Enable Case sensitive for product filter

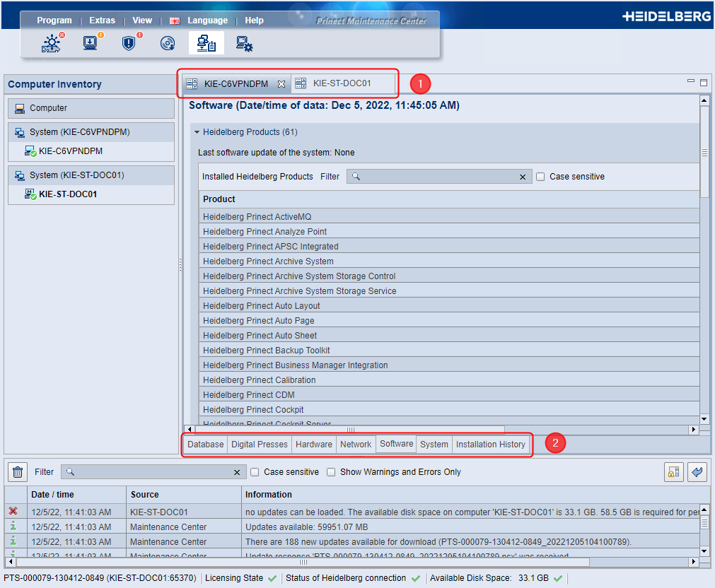click(x=540, y=177)
